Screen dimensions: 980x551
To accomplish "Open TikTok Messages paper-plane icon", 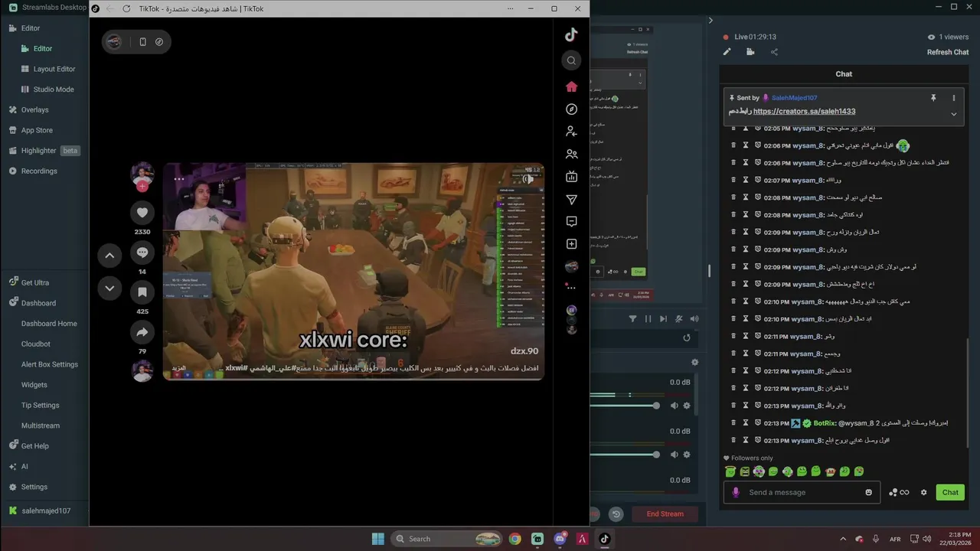I will [x=571, y=200].
